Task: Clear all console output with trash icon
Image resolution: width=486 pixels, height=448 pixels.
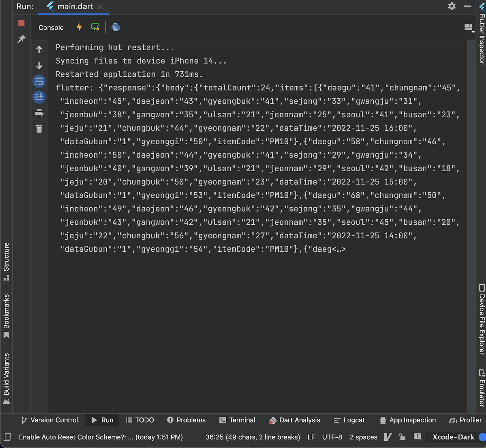Action: tap(39, 129)
